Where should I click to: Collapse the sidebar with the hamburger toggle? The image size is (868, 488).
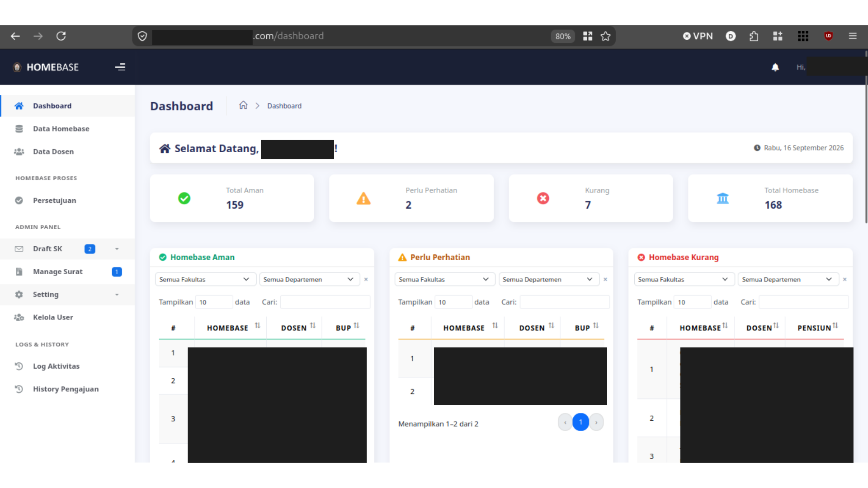click(120, 67)
